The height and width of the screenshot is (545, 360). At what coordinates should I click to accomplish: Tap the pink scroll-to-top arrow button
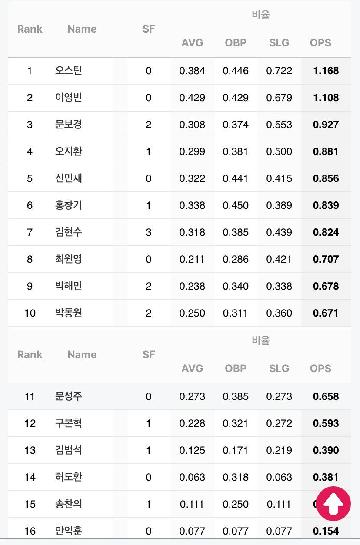point(333,503)
